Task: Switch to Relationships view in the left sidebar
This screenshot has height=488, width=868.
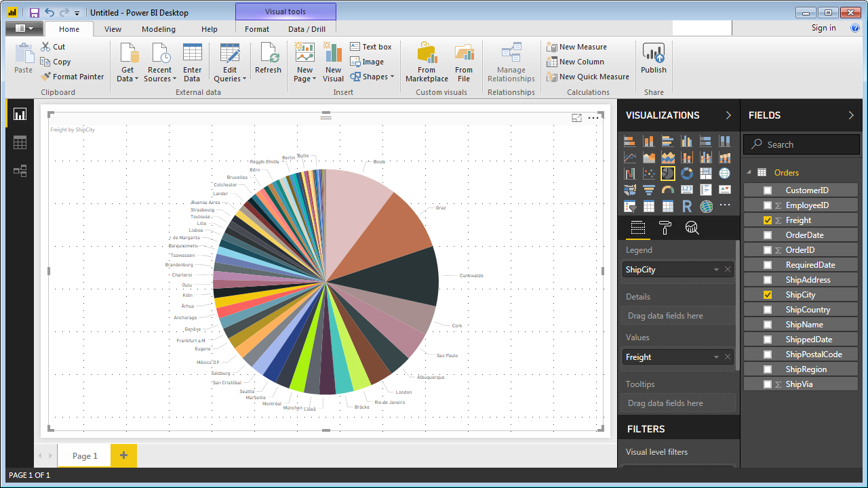Action: tap(20, 170)
